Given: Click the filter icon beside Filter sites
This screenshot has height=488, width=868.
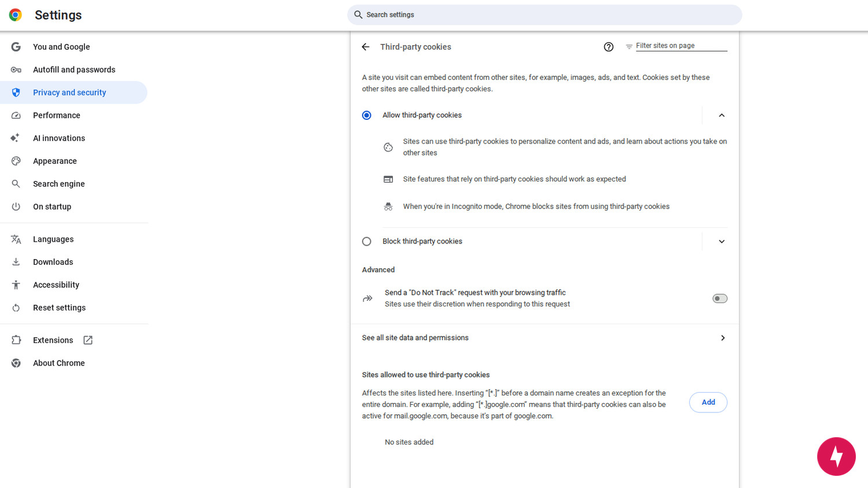Looking at the screenshot, I should [x=629, y=46].
